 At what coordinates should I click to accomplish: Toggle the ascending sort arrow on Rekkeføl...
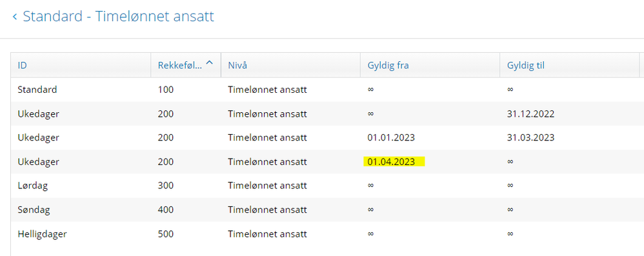click(210, 63)
